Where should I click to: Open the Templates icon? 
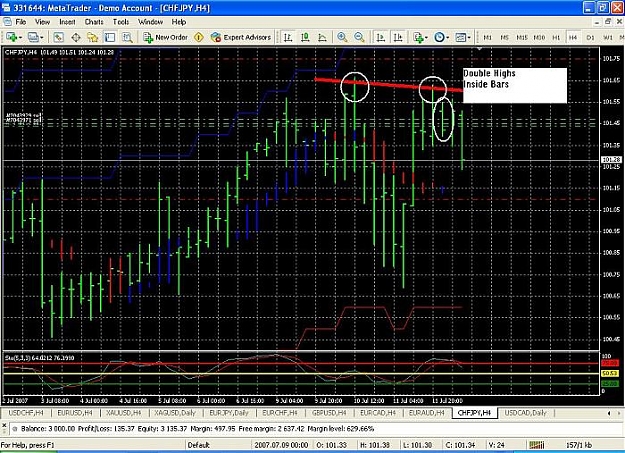[x=460, y=37]
